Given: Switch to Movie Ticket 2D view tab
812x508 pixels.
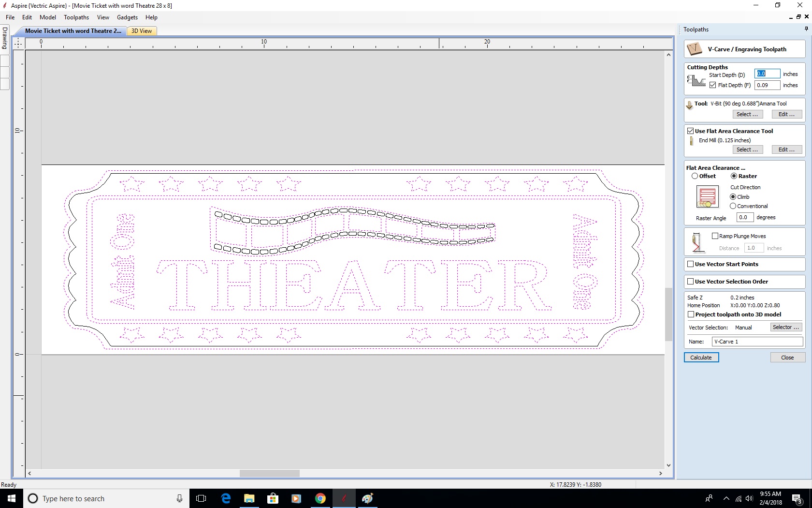Looking at the screenshot, I should (73, 31).
